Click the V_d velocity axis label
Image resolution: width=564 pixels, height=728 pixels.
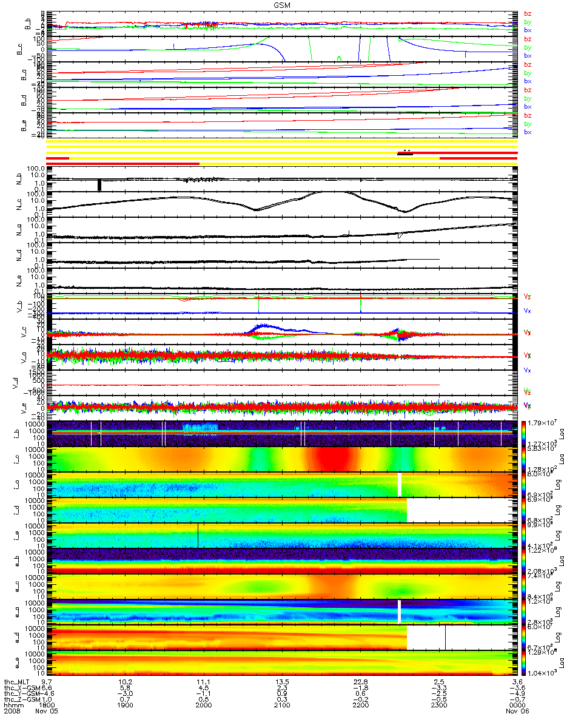point(15,383)
